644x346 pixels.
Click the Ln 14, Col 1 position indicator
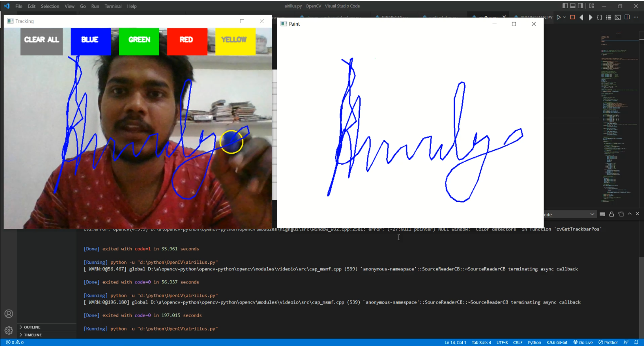coord(455,342)
